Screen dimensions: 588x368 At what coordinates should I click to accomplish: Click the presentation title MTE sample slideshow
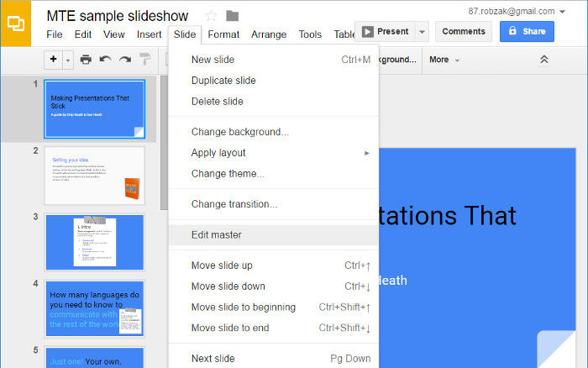coord(118,16)
